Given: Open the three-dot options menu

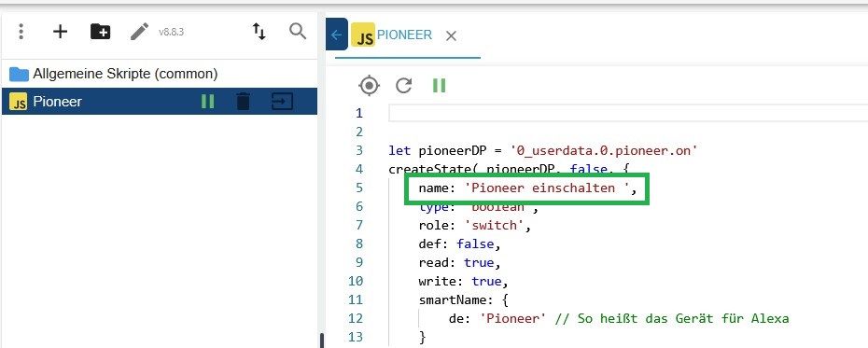Looking at the screenshot, I should click(x=21, y=32).
